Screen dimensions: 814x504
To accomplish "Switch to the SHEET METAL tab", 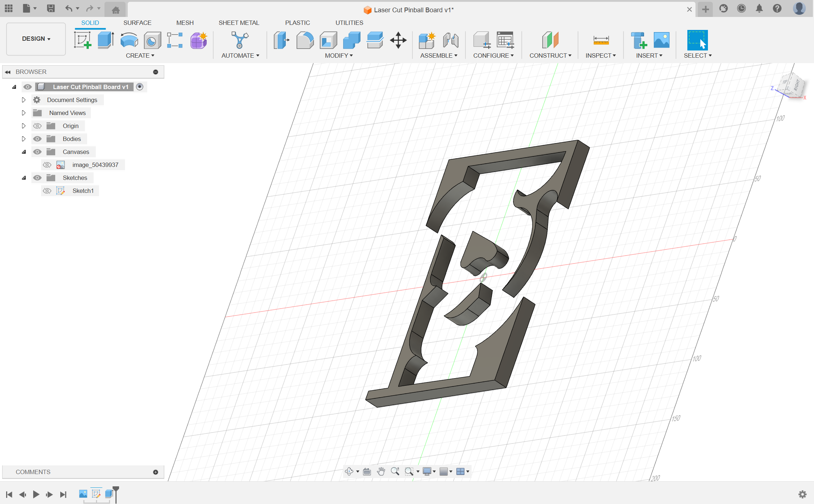I will tap(239, 23).
